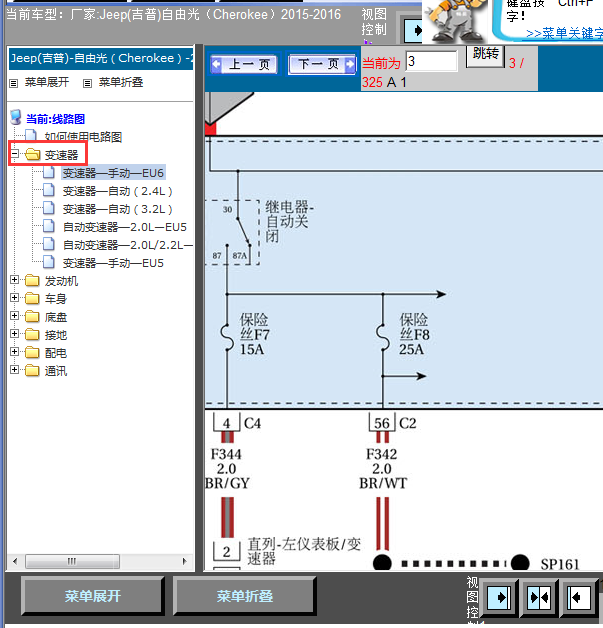Expand the 车身 folder
This screenshot has width=603, height=628.
point(15,298)
